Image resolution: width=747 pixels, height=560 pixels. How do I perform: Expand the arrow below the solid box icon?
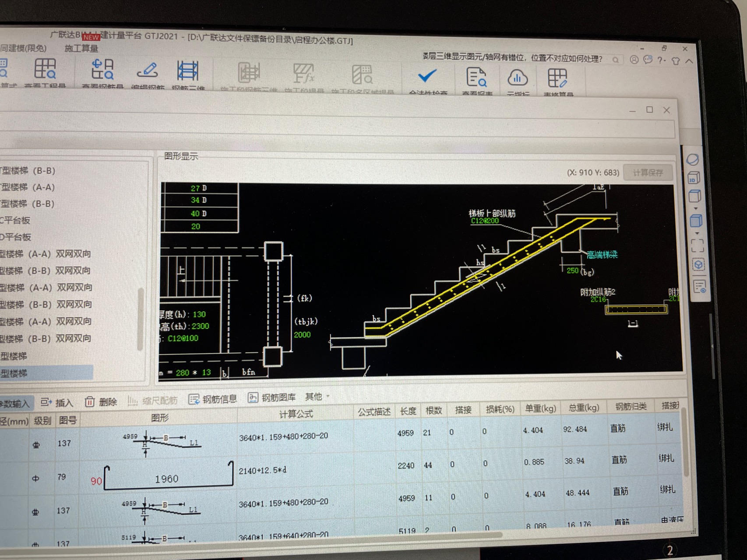pyautogui.click(x=697, y=233)
